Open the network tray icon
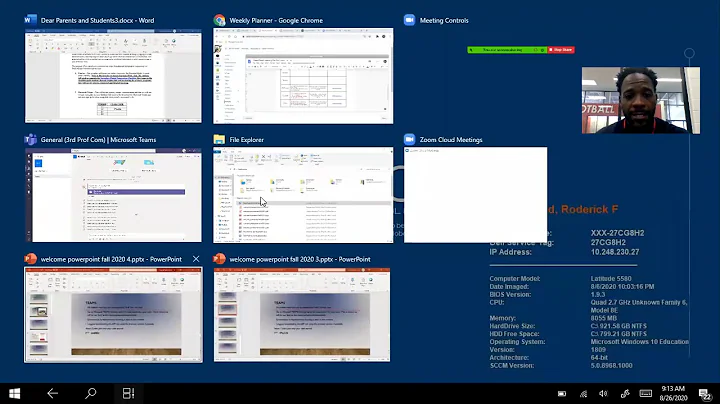Viewport: 720px width, 404px height. coord(583,393)
